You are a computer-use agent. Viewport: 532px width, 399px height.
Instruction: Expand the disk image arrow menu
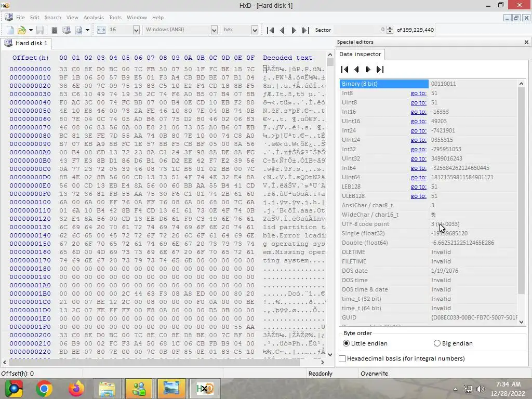coord(87,30)
